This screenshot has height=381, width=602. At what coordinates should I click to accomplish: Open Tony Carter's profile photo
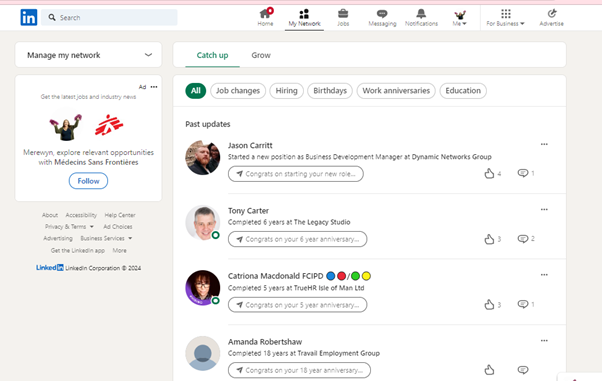click(203, 223)
